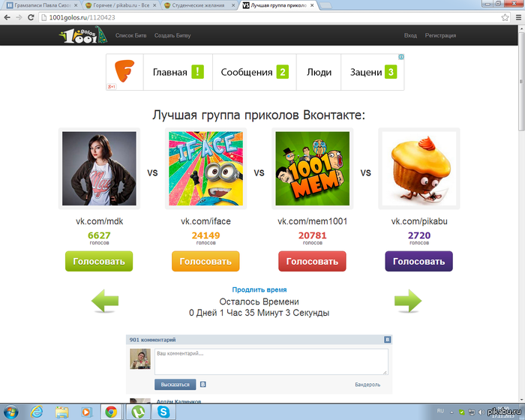Click the vk.com/iface label
This screenshot has width=525, height=420.
click(205, 221)
